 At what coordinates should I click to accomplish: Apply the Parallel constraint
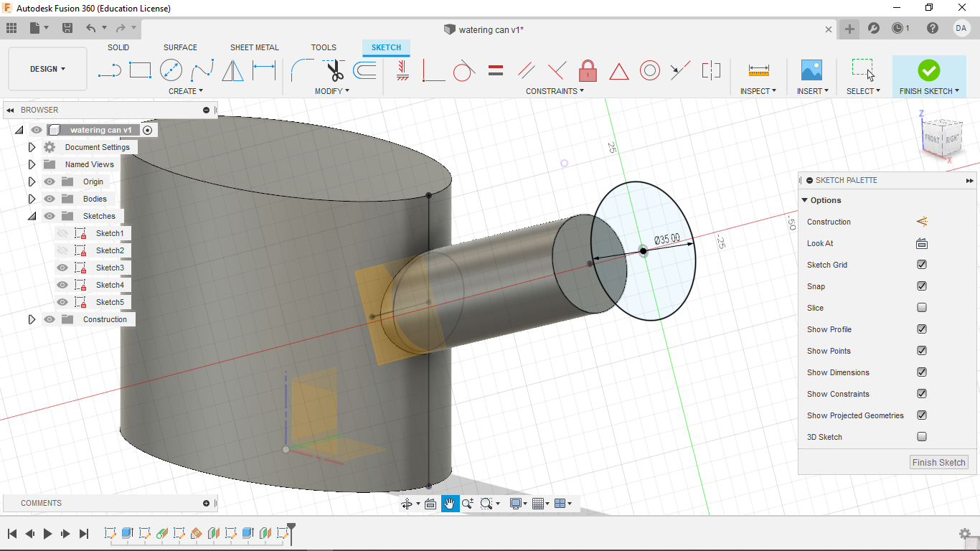[527, 70]
